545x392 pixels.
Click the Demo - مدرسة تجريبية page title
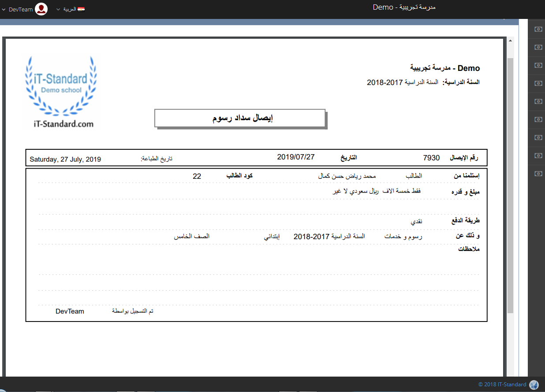tap(404, 7)
